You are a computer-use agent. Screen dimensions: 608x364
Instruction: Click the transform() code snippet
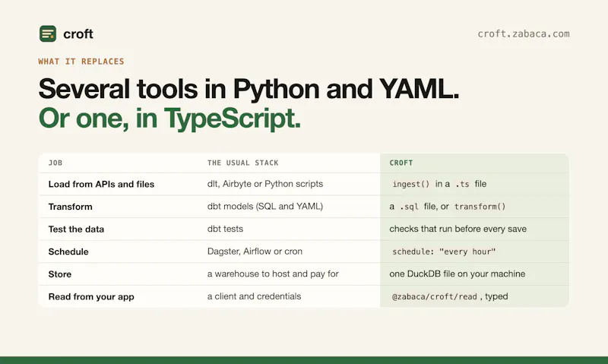pos(480,207)
